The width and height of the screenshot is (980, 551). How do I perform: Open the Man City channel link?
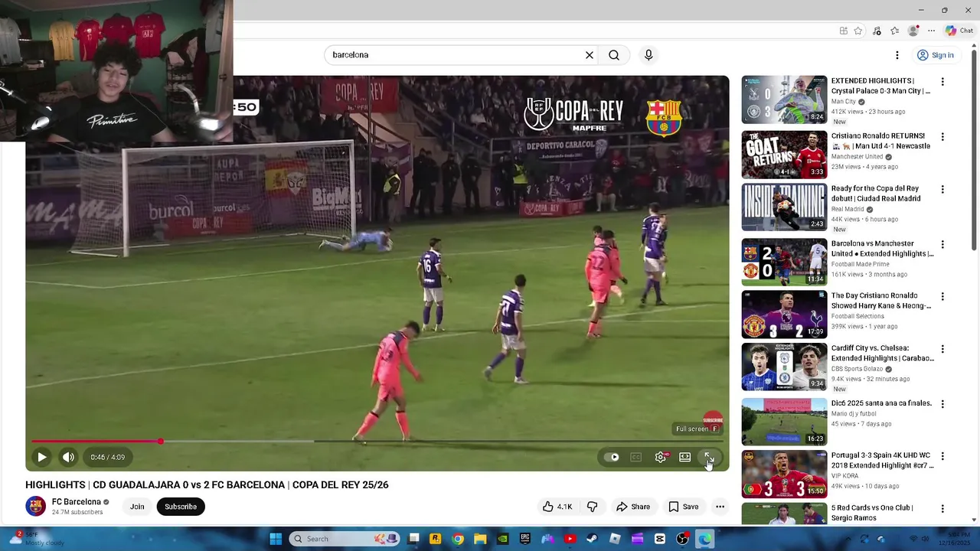tap(844, 102)
